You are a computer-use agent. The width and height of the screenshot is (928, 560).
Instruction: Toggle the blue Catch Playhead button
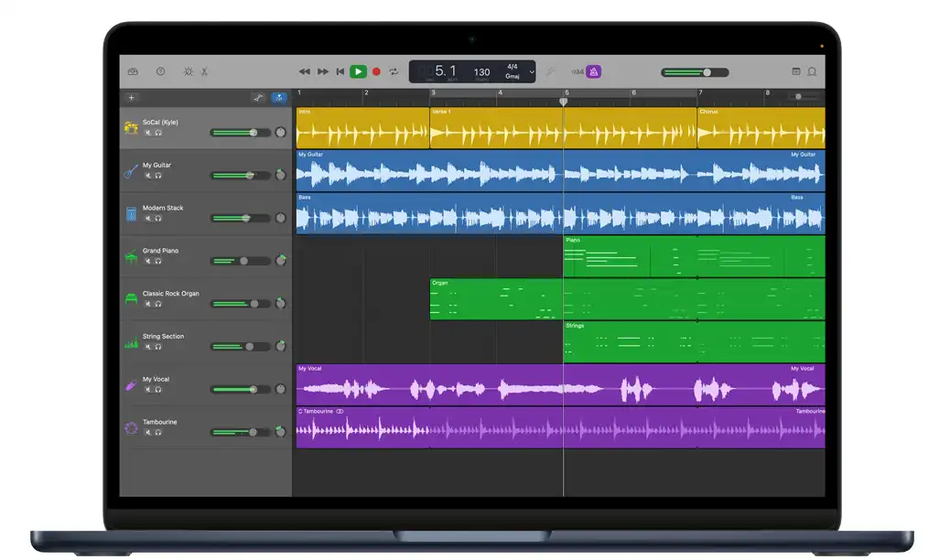[279, 98]
